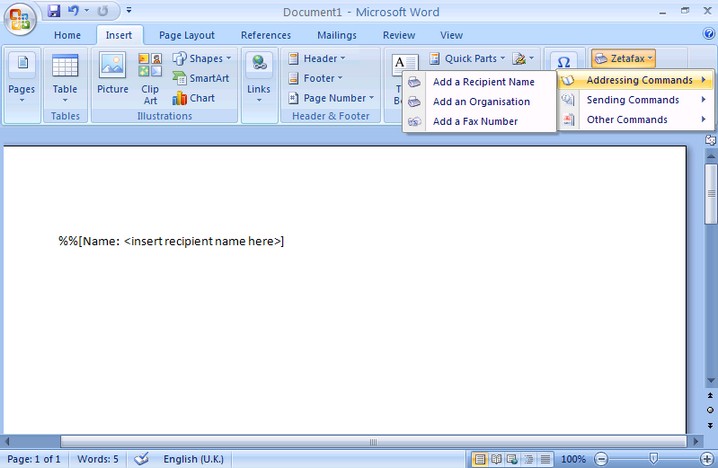Click scroll right arrow on horizontal scrollbar
The image size is (718, 468).
pyautogui.click(x=696, y=442)
